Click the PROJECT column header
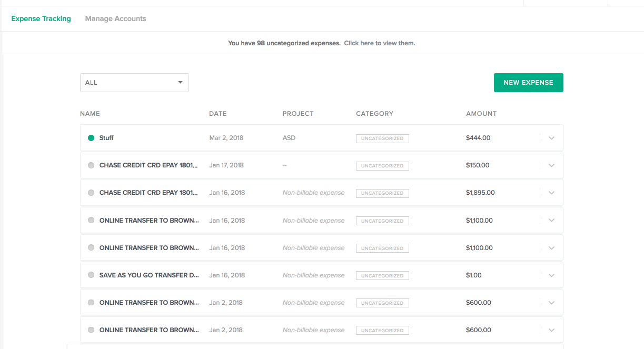The width and height of the screenshot is (644, 349). [298, 114]
